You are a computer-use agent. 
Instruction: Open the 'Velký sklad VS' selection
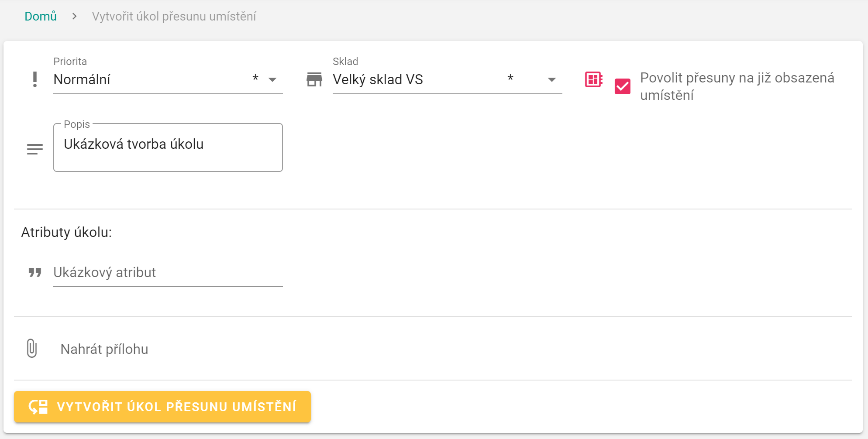pyautogui.click(x=415, y=80)
